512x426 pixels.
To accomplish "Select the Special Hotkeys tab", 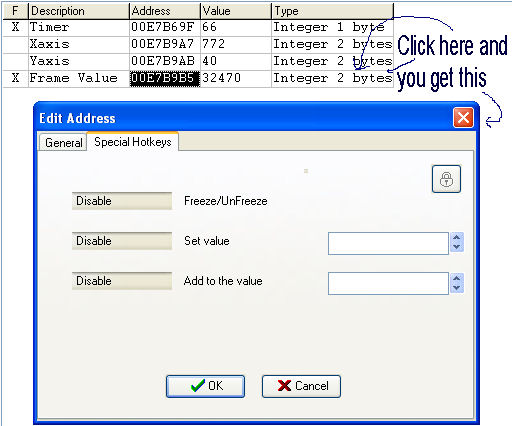I will click(x=133, y=142).
